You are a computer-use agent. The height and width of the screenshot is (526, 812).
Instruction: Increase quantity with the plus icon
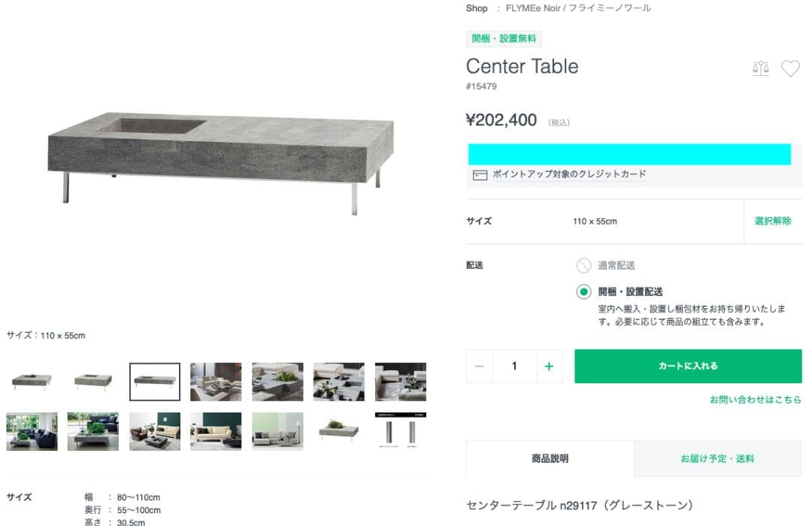pyautogui.click(x=549, y=366)
